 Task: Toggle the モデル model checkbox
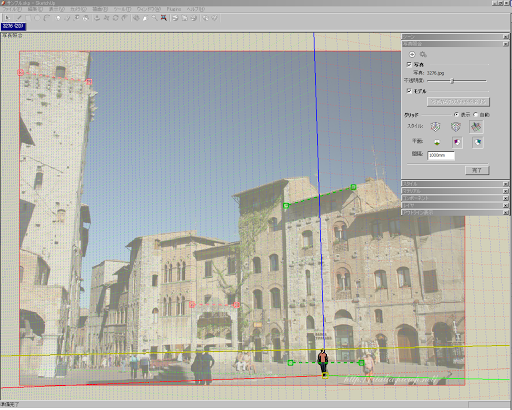tap(409, 91)
